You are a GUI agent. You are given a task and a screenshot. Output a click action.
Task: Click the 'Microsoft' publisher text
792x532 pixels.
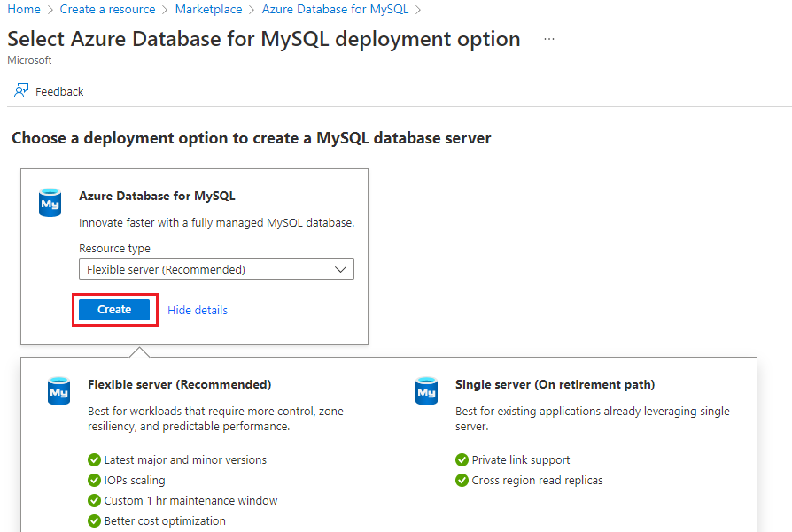pos(29,60)
